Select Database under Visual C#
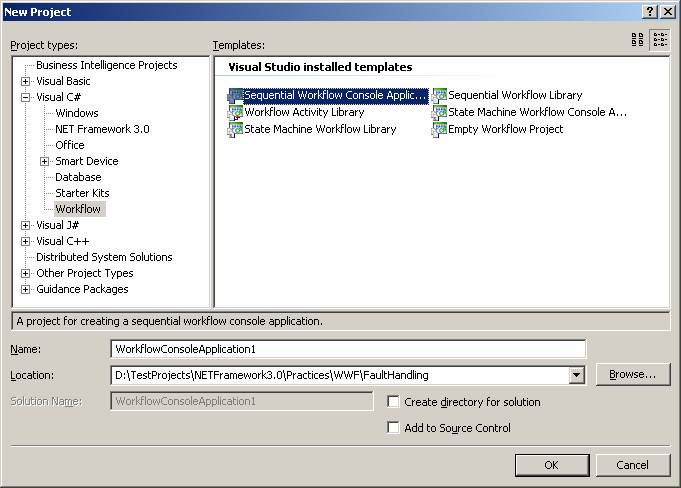Viewport: 681px width, 488px height. (x=78, y=177)
